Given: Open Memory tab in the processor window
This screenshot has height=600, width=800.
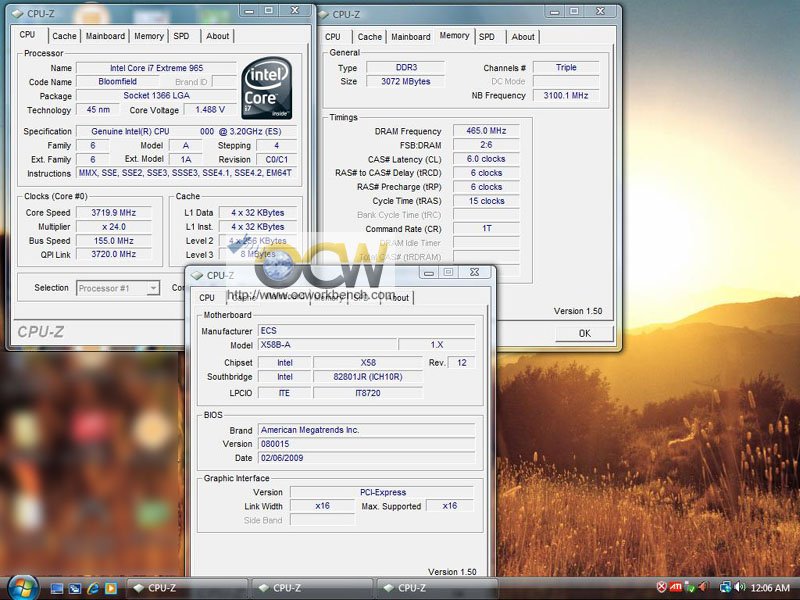Looking at the screenshot, I should (149, 36).
